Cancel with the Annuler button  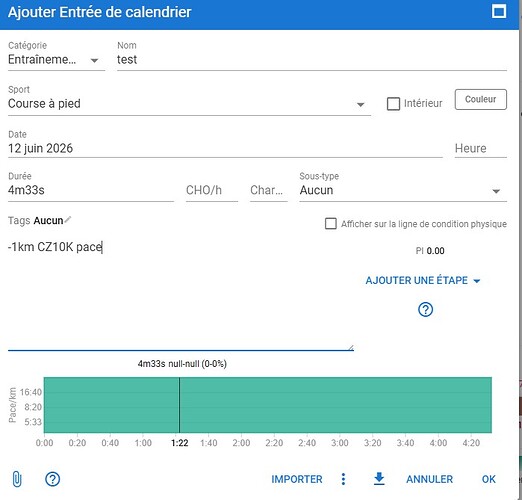click(429, 479)
